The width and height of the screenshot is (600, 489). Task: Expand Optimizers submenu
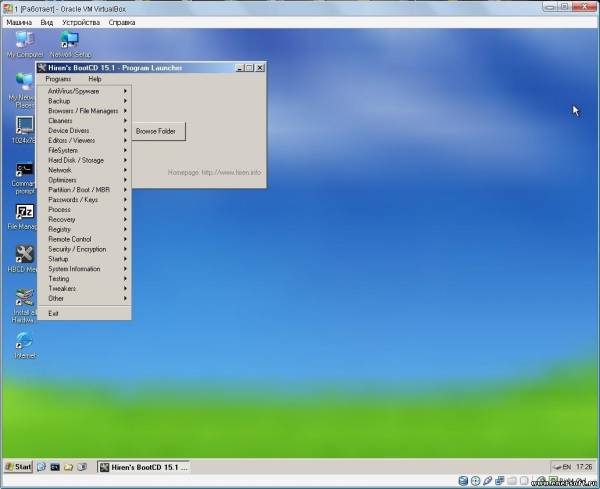[84, 180]
